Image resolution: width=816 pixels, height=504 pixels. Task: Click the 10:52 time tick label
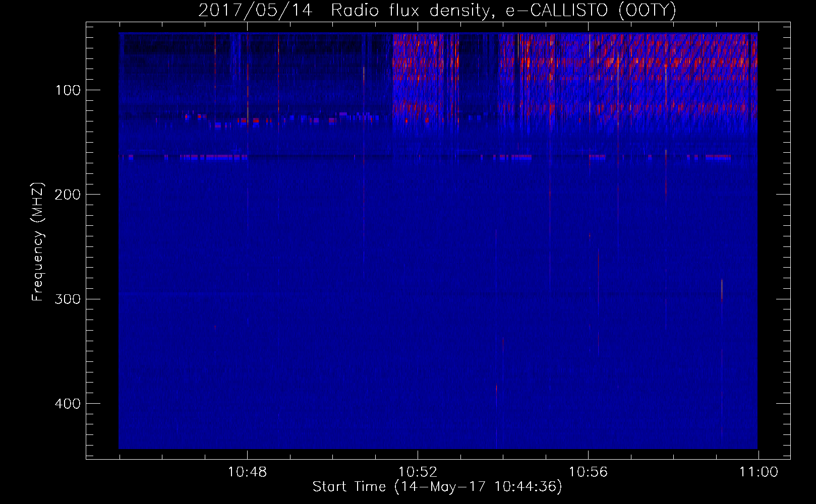pos(418,472)
